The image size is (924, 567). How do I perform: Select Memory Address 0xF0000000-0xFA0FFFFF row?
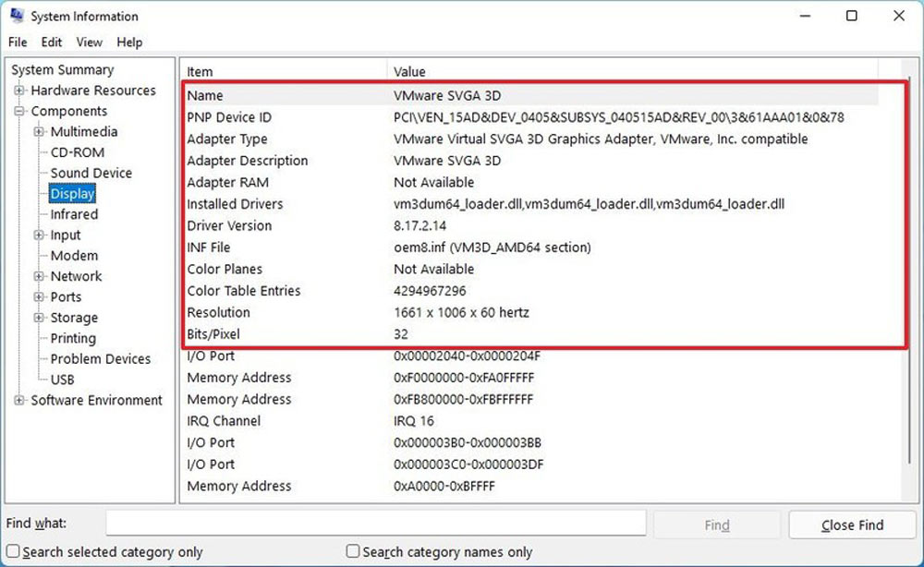529,378
